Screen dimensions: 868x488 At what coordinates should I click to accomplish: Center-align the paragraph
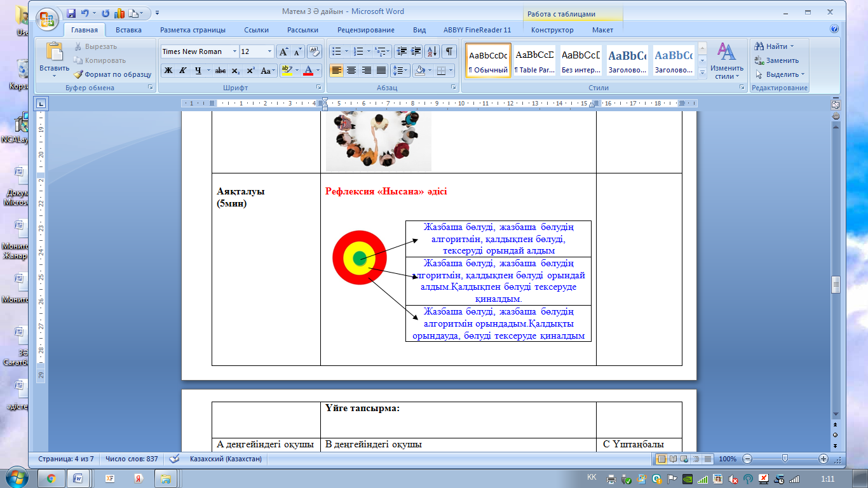[351, 70]
